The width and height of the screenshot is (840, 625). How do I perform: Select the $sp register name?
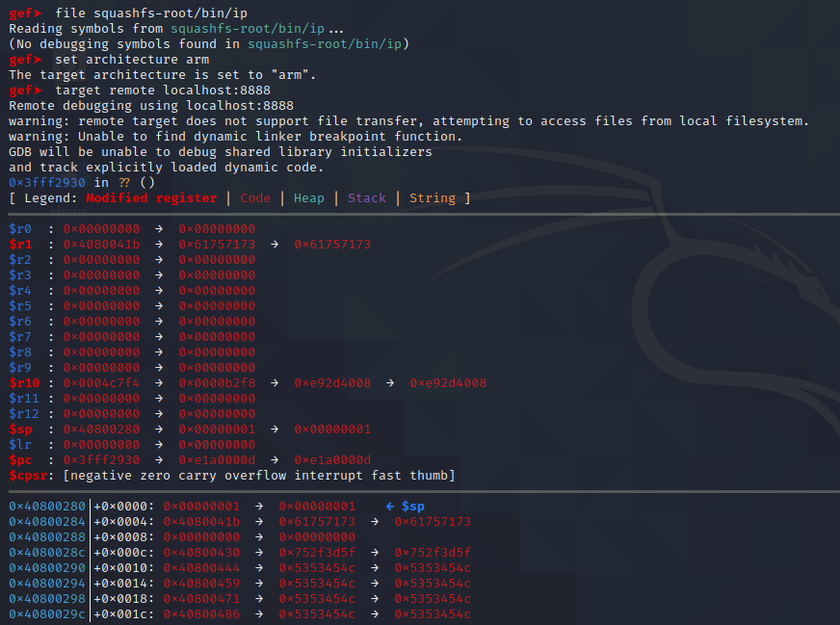click(19, 429)
